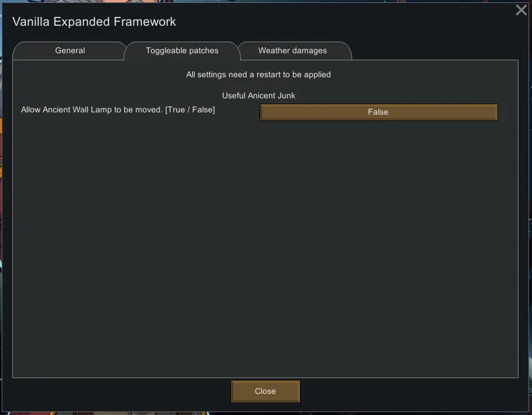This screenshot has width=532, height=415.
Task: Click the empty area of the settings panel
Action: click(265, 246)
